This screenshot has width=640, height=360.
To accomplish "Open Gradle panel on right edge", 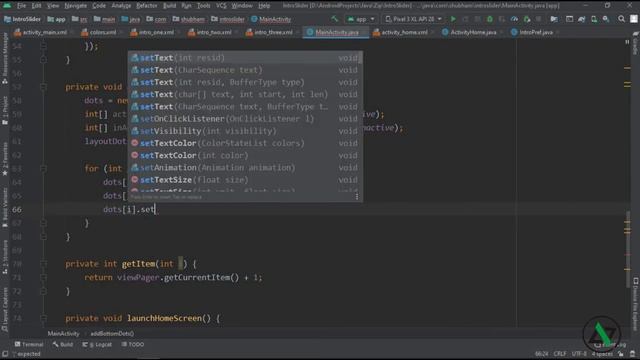I will pos(636,44).
